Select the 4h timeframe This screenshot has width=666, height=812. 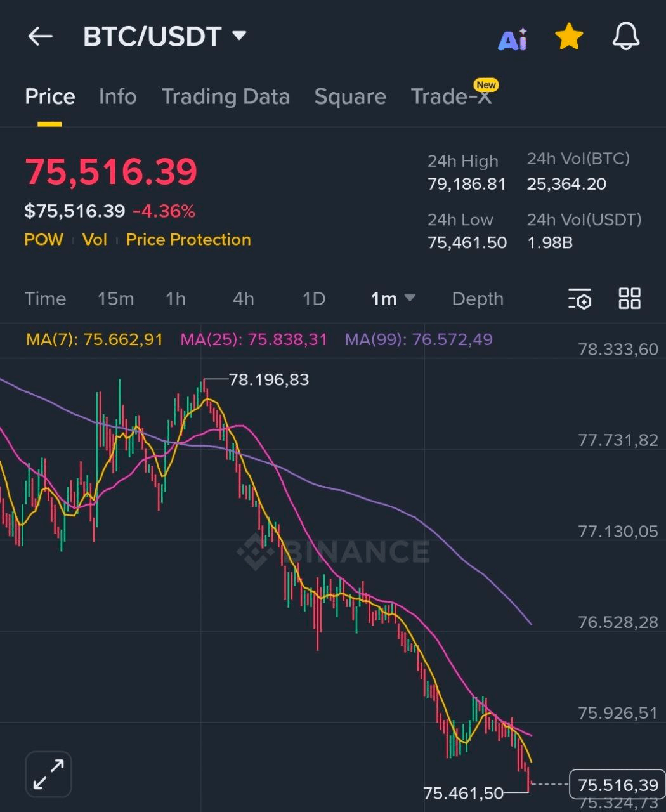(x=244, y=298)
